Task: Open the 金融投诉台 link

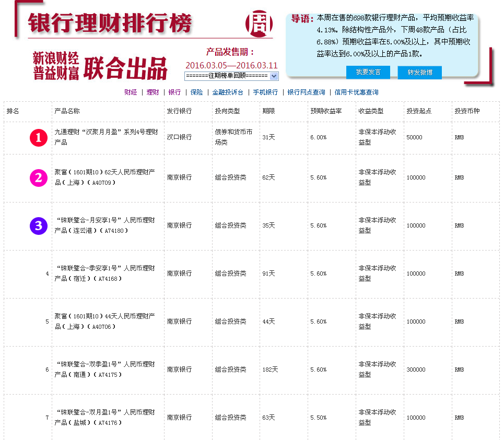Action: click(x=228, y=92)
